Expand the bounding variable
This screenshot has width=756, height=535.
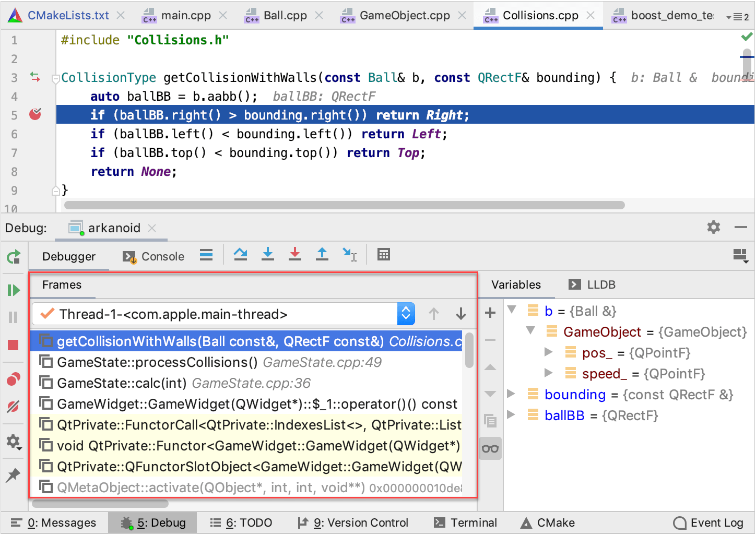coord(511,394)
